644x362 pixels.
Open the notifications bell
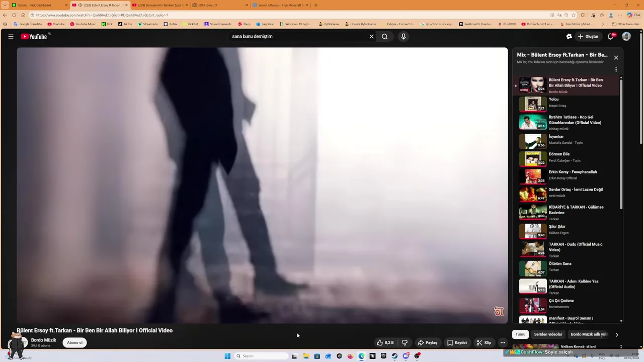point(610,36)
